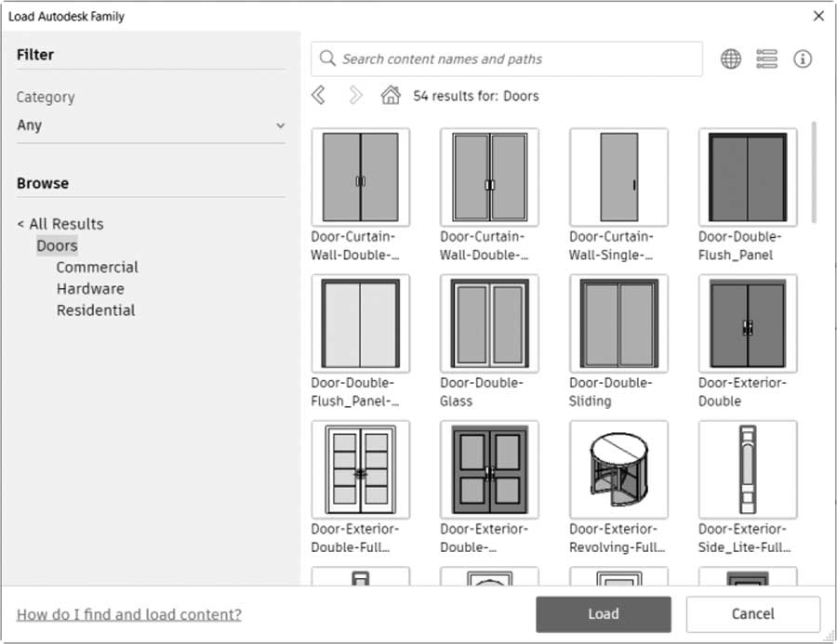Image resolution: width=837 pixels, height=644 pixels.
Task: Select the Door-Double-Glass thumbnail
Action: click(x=489, y=323)
